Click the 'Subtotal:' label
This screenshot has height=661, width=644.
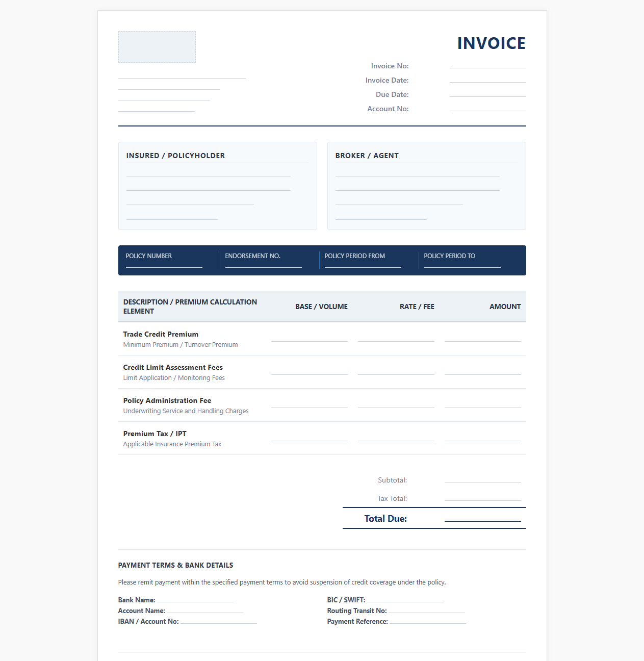click(393, 480)
